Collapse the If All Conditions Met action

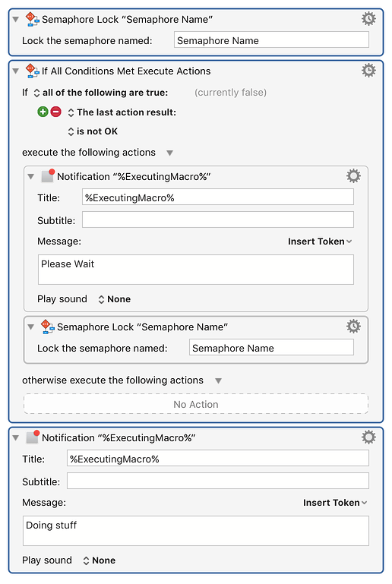point(16,71)
